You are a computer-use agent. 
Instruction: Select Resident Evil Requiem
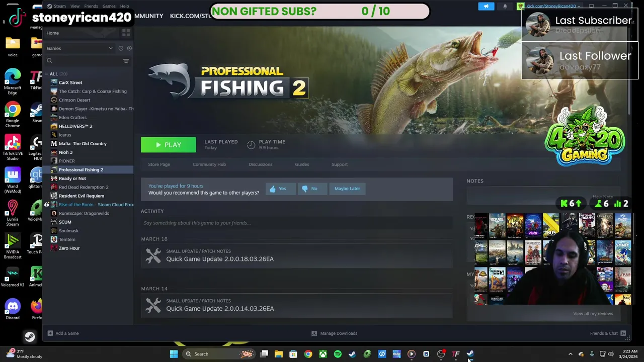click(x=82, y=196)
